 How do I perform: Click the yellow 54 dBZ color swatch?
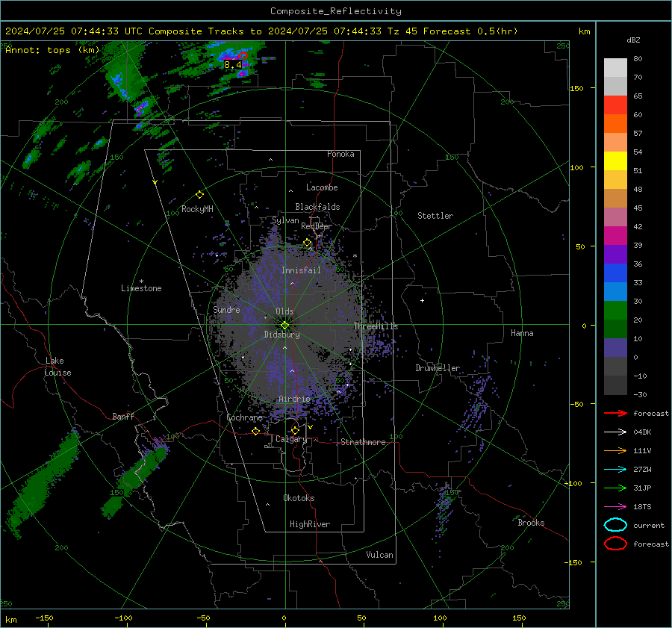point(615,161)
